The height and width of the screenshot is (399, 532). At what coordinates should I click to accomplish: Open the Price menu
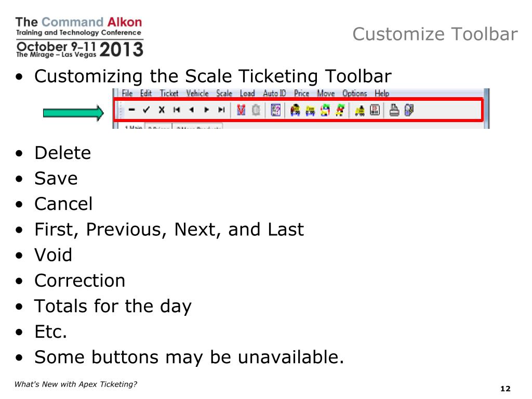[301, 94]
